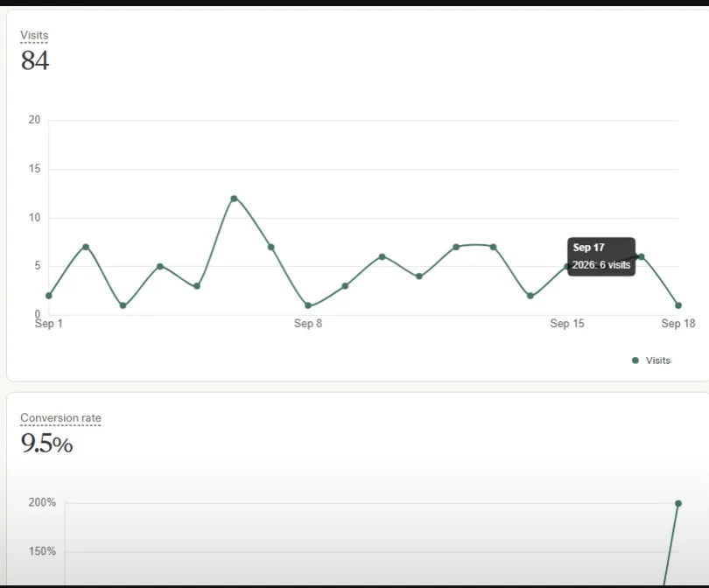709x588 pixels.
Task: Click the Sep 18 data point on visits chart
Action: coord(678,305)
